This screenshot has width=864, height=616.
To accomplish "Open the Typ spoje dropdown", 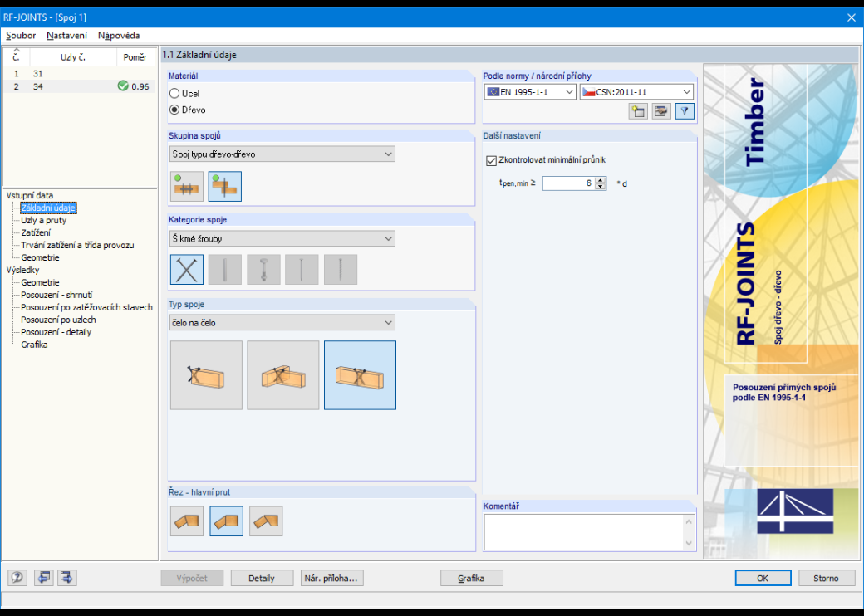I will pyautogui.click(x=282, y=323).
